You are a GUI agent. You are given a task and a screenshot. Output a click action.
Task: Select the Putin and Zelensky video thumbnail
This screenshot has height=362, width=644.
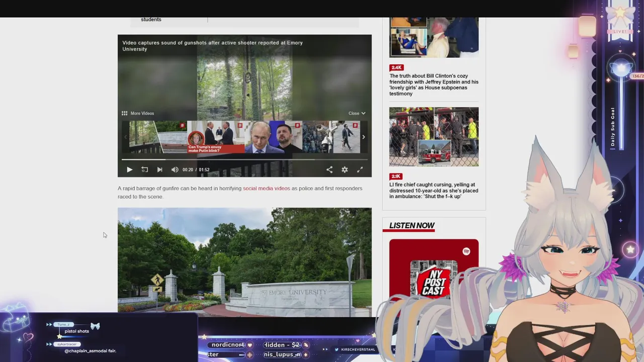[274, 137]
